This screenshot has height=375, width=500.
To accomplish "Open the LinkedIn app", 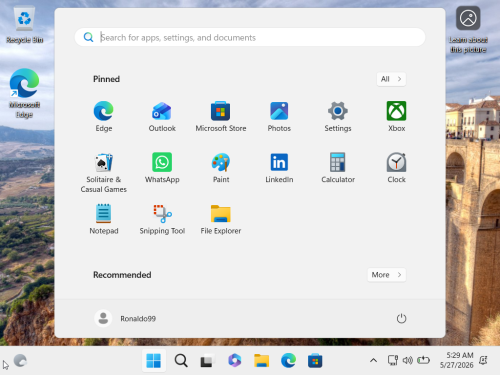I will coord(279,168).
